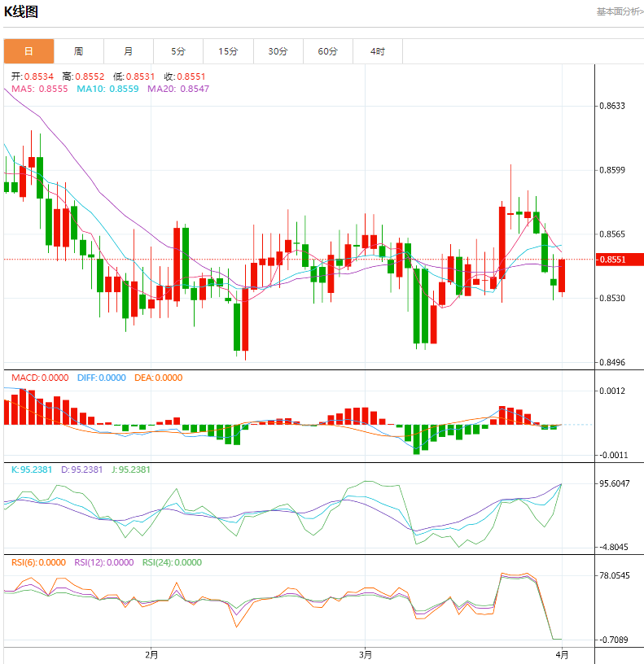Image resolution: width=644 pixels, height=664 pixels.
Task: Click the 2月 date axis marker
Action: pos(151,655)
